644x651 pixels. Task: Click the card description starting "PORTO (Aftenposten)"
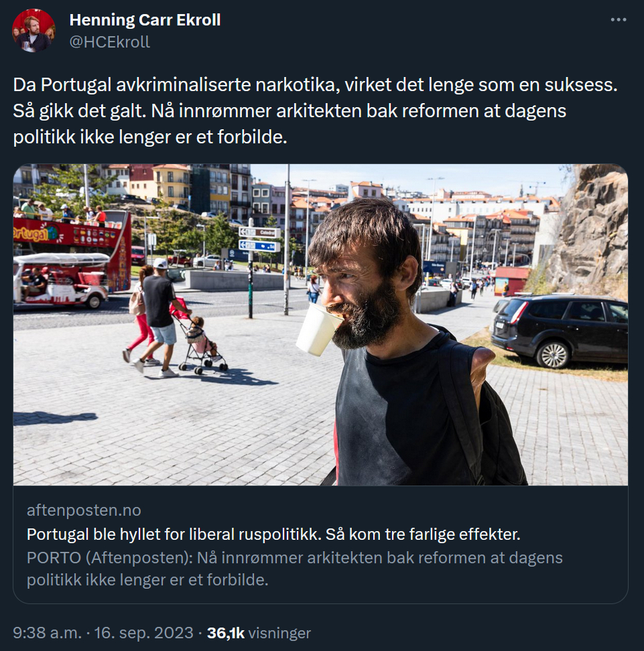coord(295,569)
